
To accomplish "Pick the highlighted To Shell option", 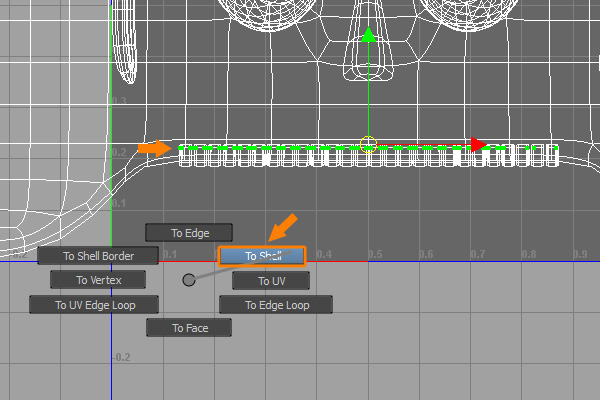I will [x=262, y=256].
